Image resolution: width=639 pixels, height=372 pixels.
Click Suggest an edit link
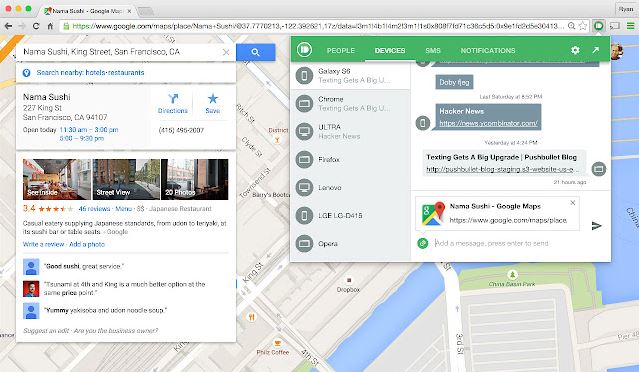pos(46,330)
